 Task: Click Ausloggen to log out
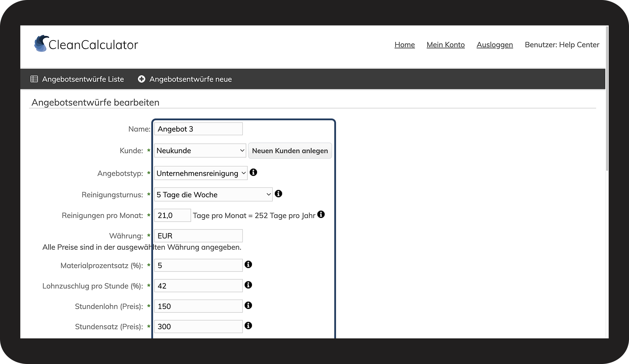(x=494, y=45)
